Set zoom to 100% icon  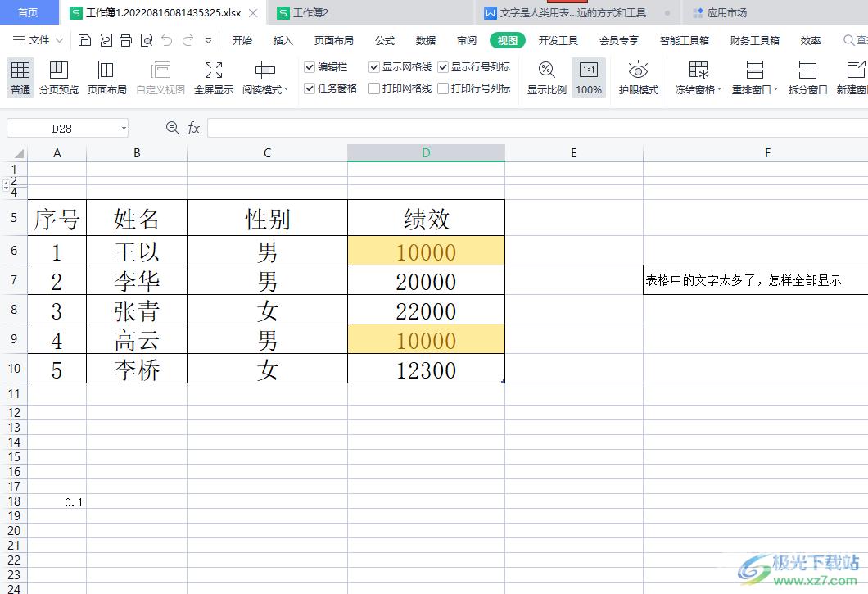(589, 78)
